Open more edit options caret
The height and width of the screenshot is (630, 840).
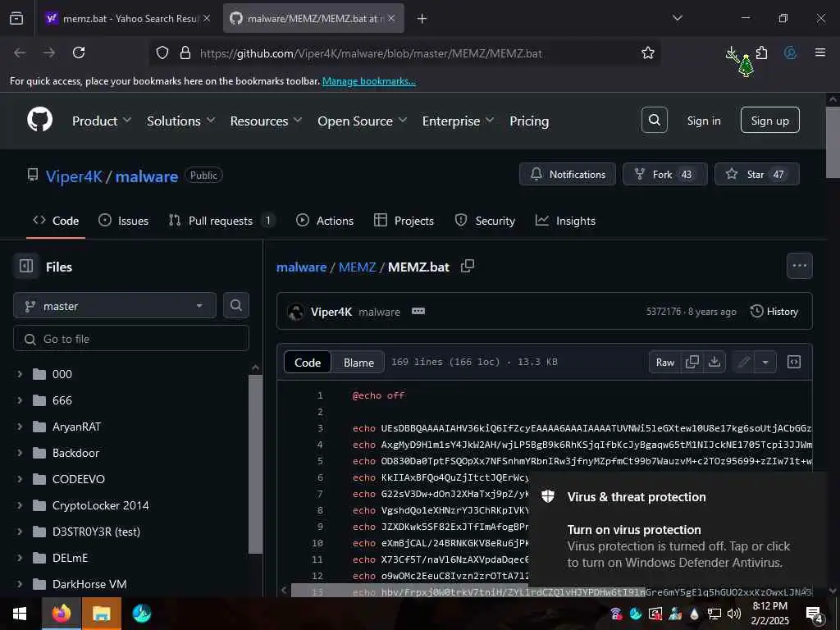click(765, 362)
